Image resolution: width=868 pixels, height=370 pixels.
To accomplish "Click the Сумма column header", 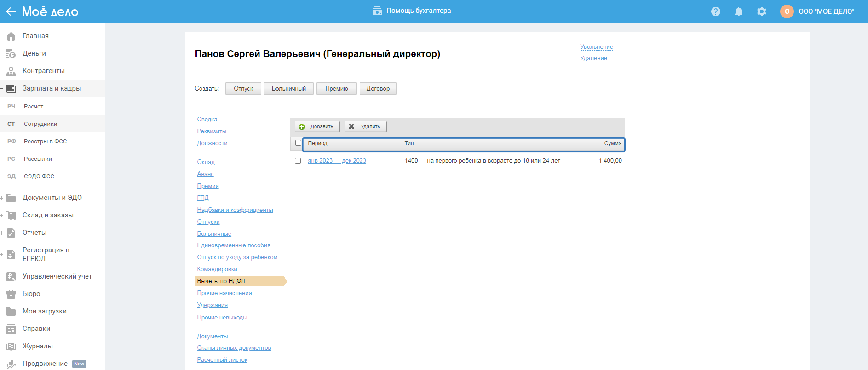I will [613, 143].
